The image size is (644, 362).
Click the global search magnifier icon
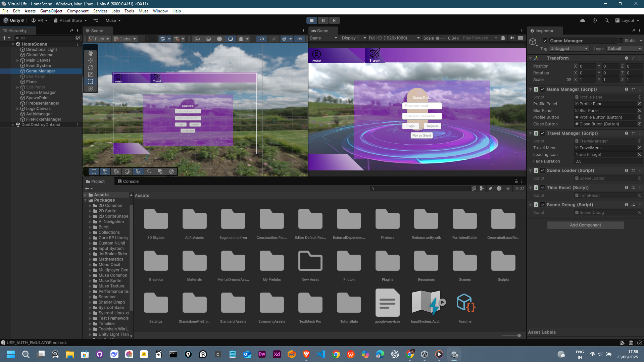607,20
